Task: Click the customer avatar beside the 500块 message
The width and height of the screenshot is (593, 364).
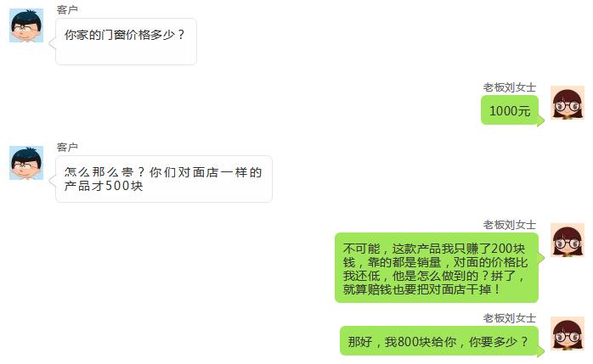Action: tap(26, 163)
